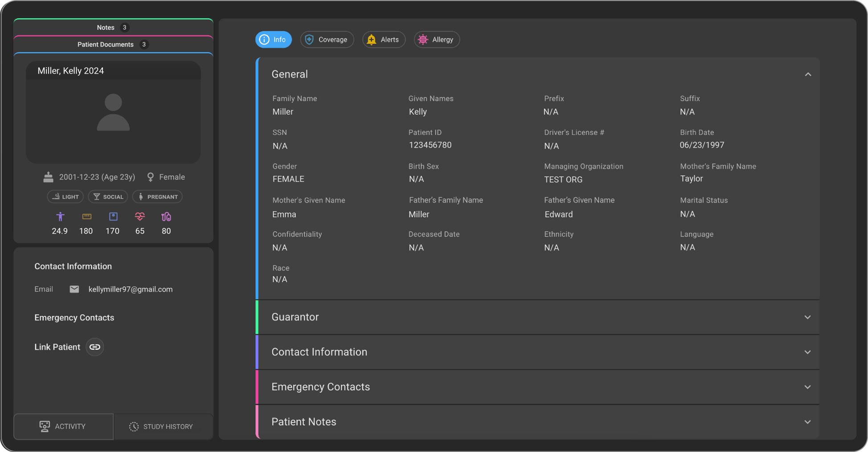Click the blood pressure cuff icon
The width and height of the screenshot is (868, 452).
pos(166,217)
